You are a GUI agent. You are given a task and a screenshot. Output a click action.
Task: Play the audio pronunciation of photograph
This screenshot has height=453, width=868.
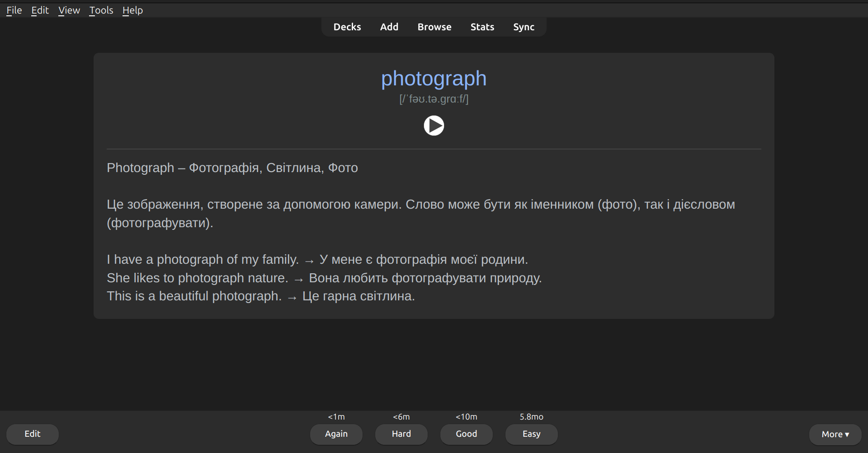click(x=434, y=126)
